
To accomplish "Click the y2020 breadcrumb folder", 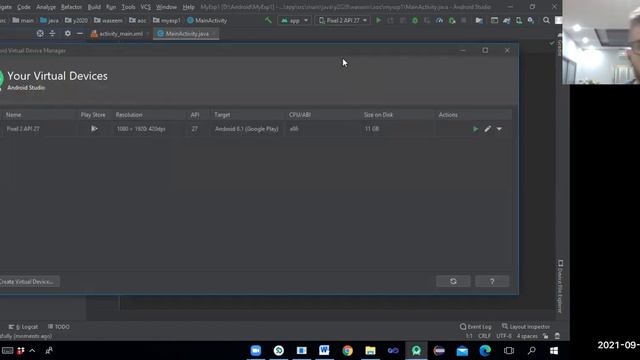I will [x=76, y=20].
